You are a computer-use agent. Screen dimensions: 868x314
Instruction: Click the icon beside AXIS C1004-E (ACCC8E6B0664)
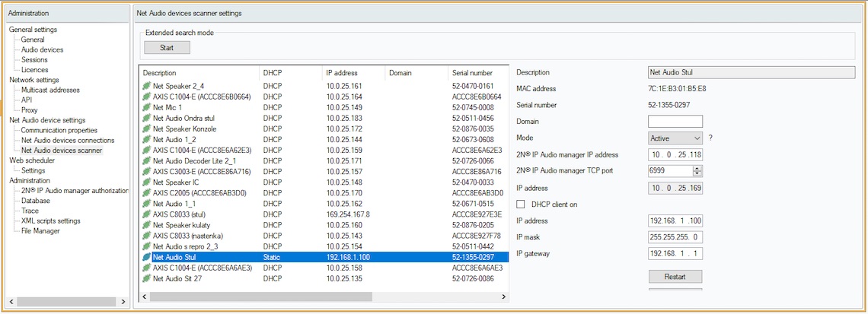pos(147,97)
